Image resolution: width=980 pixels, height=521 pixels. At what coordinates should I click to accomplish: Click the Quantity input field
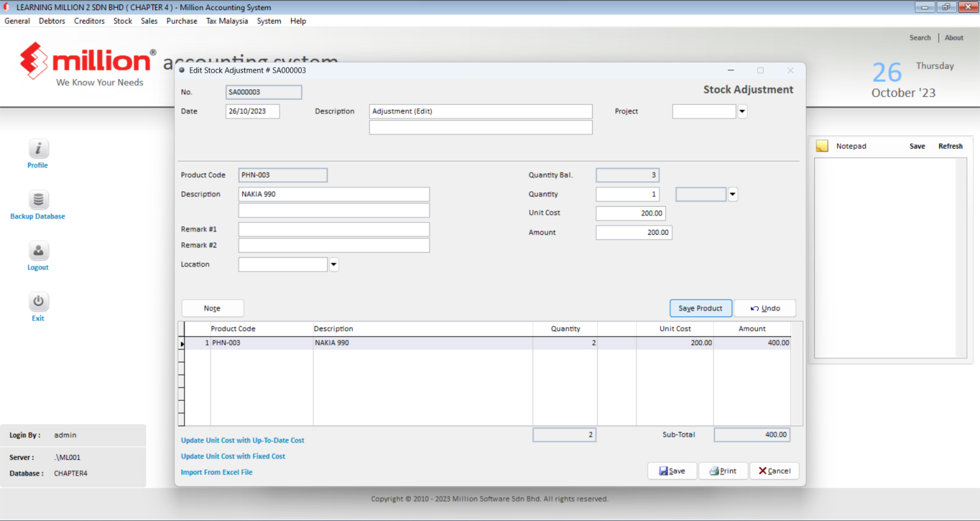coord(627,194)
